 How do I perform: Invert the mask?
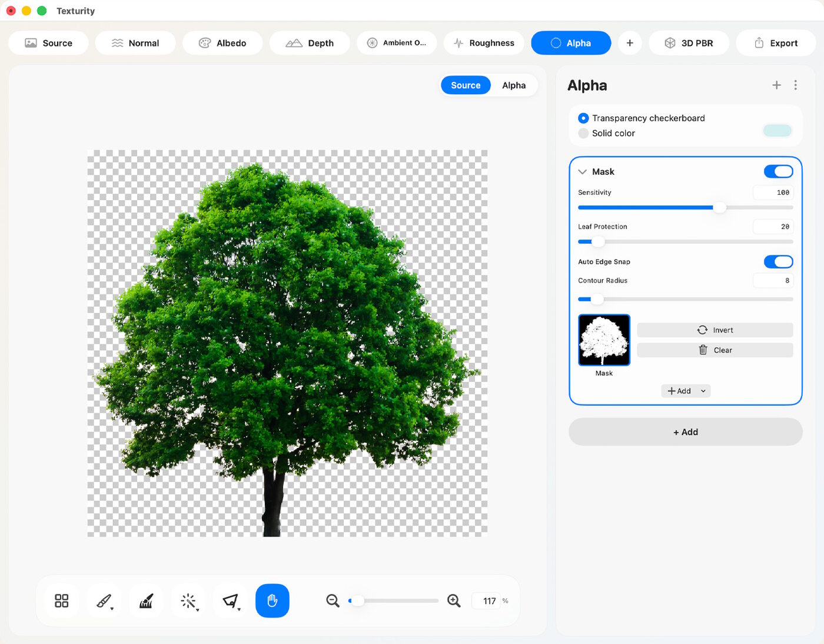point(715,330)
